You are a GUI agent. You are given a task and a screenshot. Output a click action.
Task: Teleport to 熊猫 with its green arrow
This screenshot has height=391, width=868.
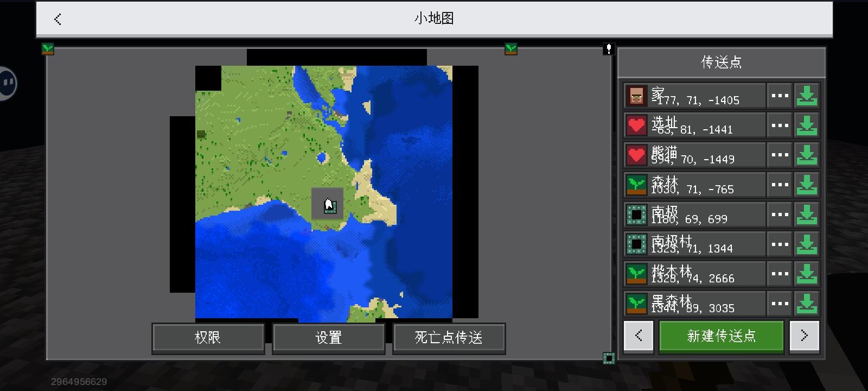point(807,155)
